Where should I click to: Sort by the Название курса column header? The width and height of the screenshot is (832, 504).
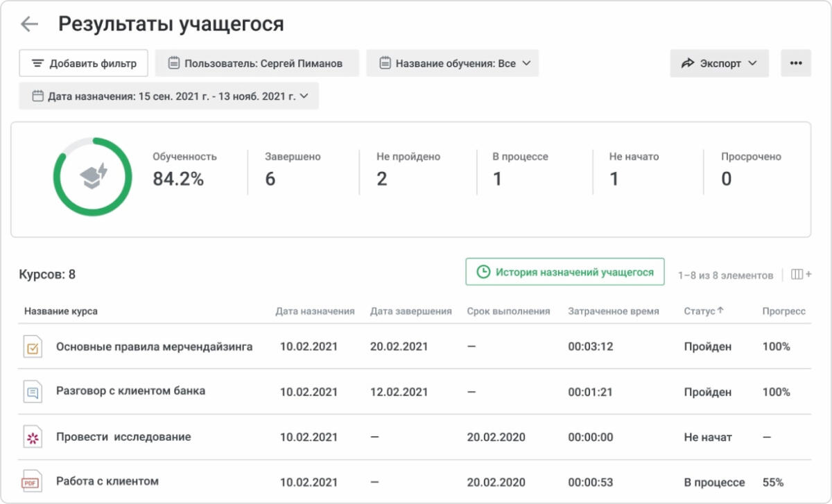click(61, 311)
